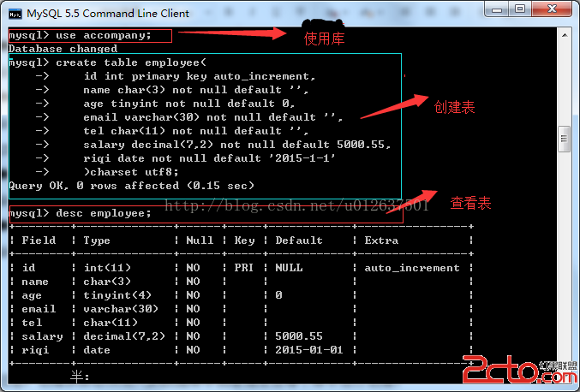
Task: Minimize the MySQL Command Line Client window
Action: click(x=497, y=9)
